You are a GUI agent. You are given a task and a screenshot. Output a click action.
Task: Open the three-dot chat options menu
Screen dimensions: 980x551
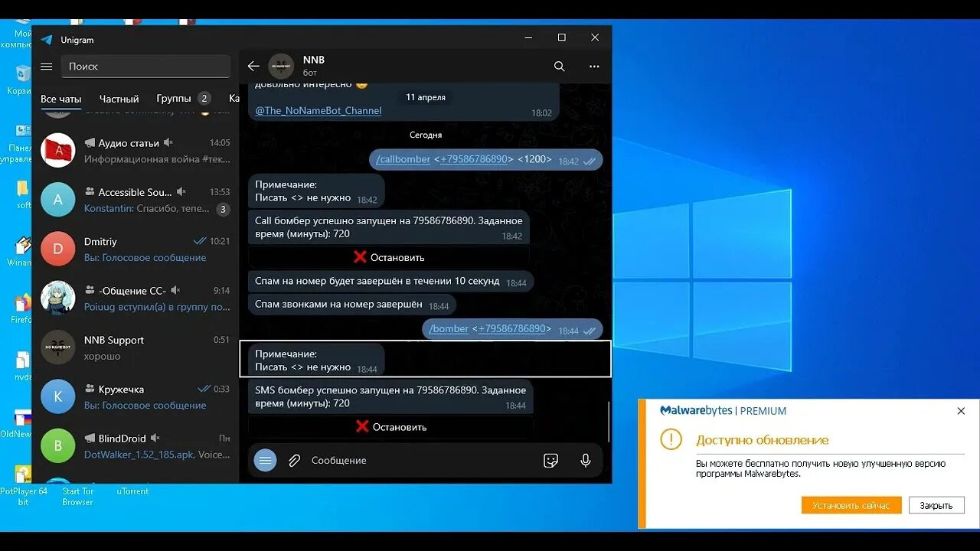point(594,67)
